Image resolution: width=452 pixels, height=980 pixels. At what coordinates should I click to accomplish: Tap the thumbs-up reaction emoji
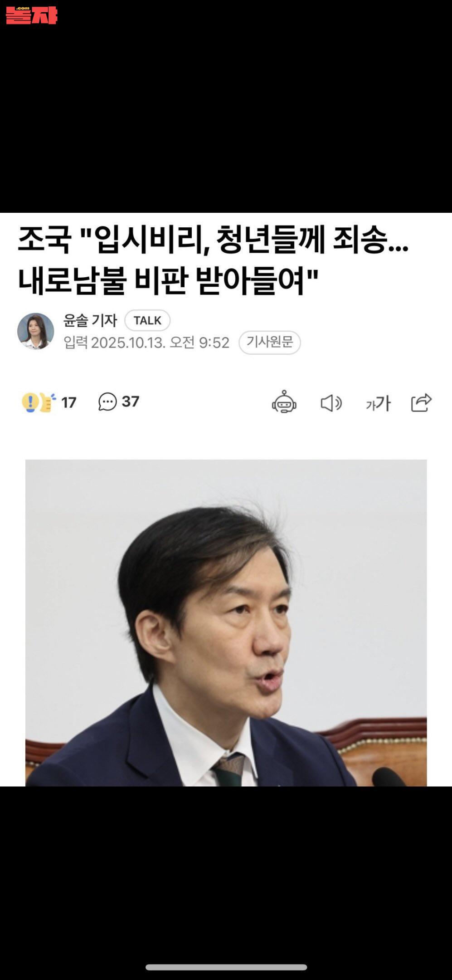[x=48, y=402]
